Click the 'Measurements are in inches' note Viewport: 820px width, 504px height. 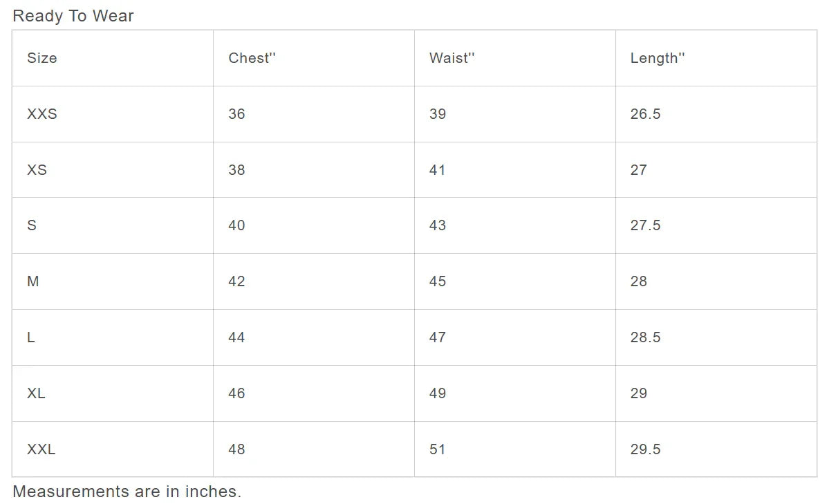coord(127,492)
